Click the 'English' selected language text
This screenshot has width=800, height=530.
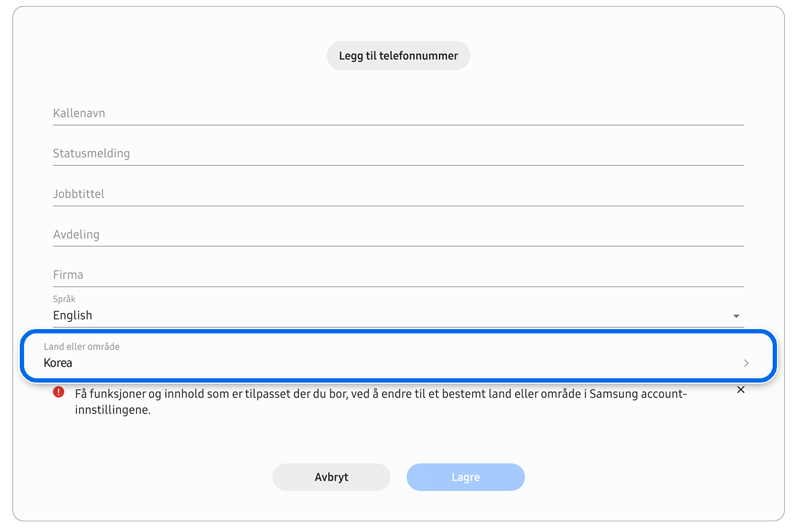coord(73,316)
